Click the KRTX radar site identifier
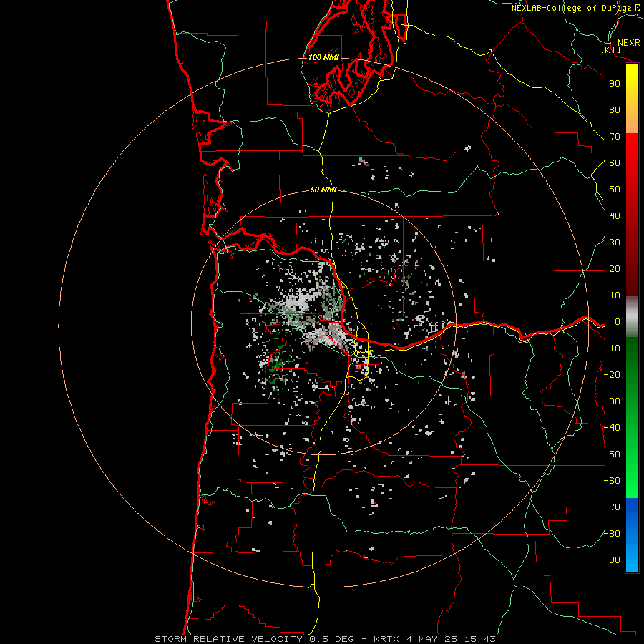This screenshot has height=644, width=644. point(386,639)
